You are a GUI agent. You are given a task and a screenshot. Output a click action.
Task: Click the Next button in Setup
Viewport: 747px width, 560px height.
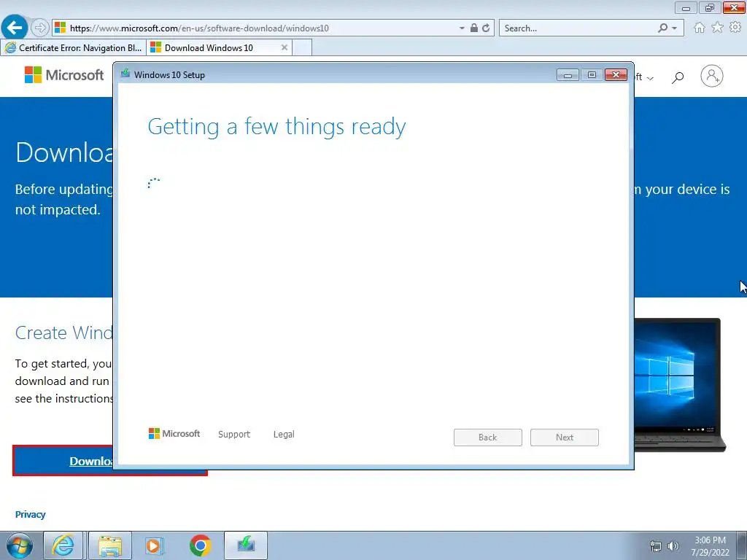tap(565, 437)
